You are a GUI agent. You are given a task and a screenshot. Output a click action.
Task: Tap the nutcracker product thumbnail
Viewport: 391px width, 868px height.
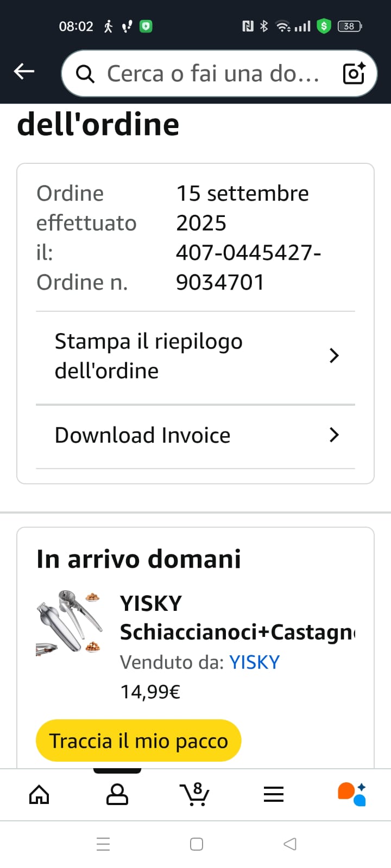click(70, 621)
